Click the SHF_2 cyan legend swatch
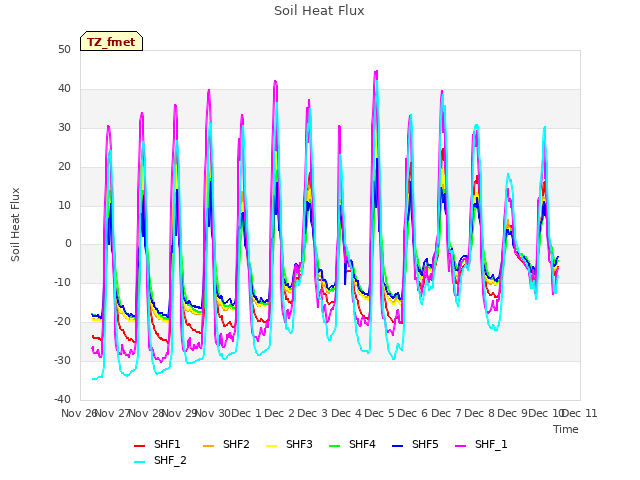This screenshot has width=640, height=480. pos(140,462)
